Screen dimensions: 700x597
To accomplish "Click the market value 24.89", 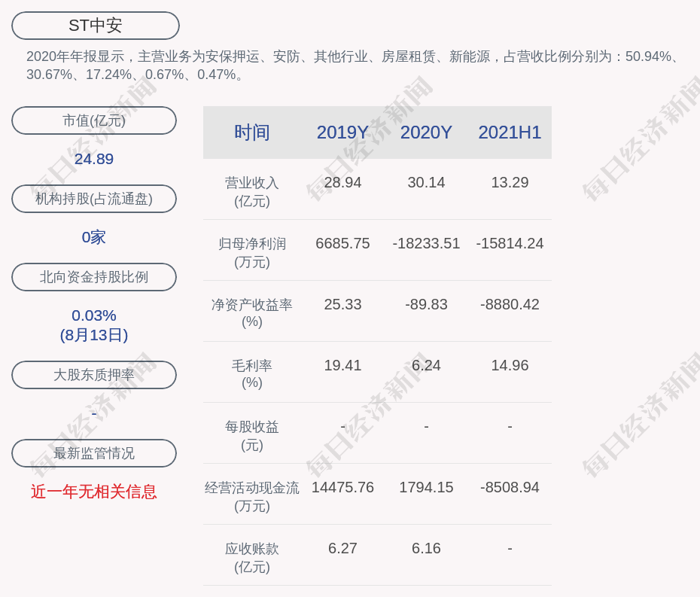I will click(94, 159).
